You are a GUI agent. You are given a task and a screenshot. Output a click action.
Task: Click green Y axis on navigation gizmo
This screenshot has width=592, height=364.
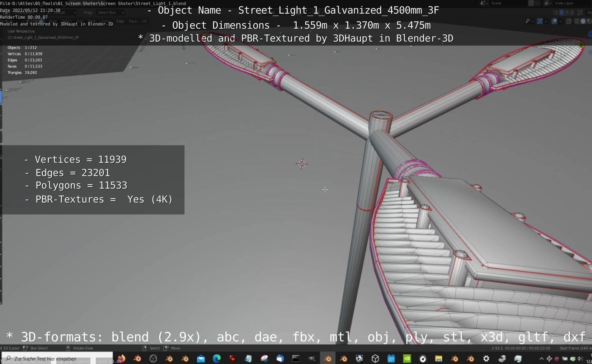coord(581,46)
